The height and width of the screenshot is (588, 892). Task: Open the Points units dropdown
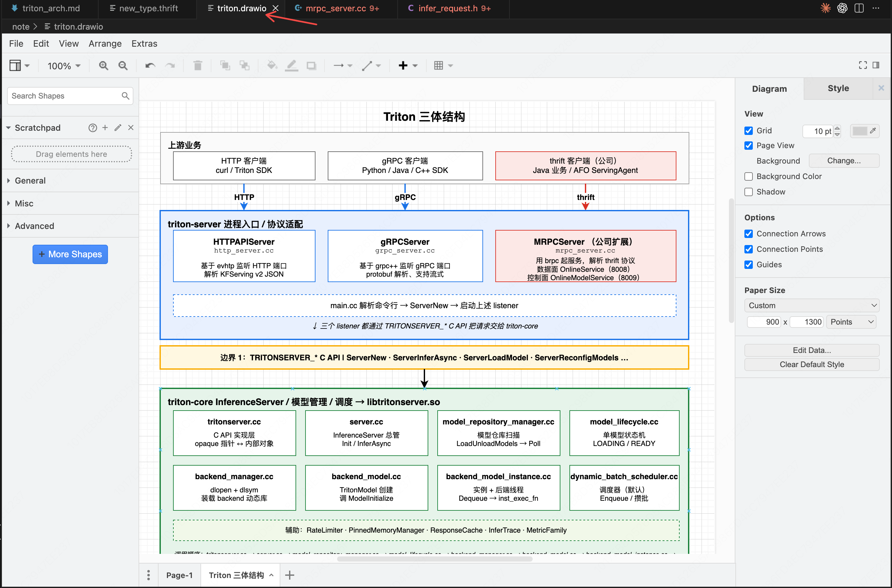[851, 322]
